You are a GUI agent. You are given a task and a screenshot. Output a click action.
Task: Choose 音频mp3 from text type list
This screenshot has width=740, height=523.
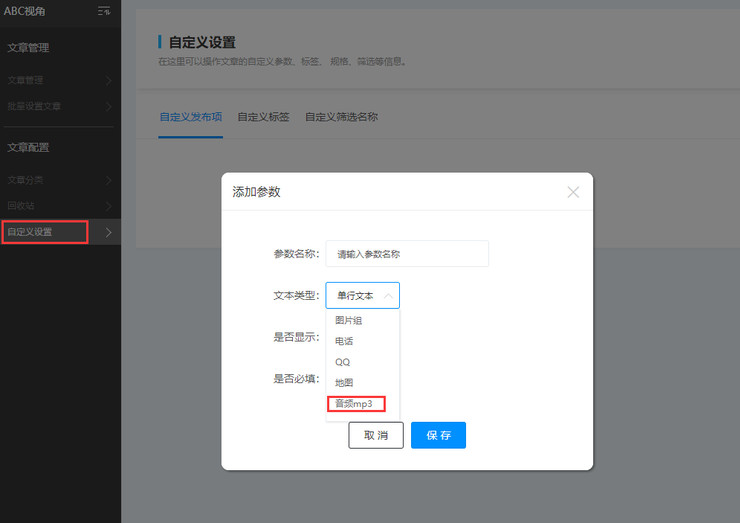coord(356,404)
